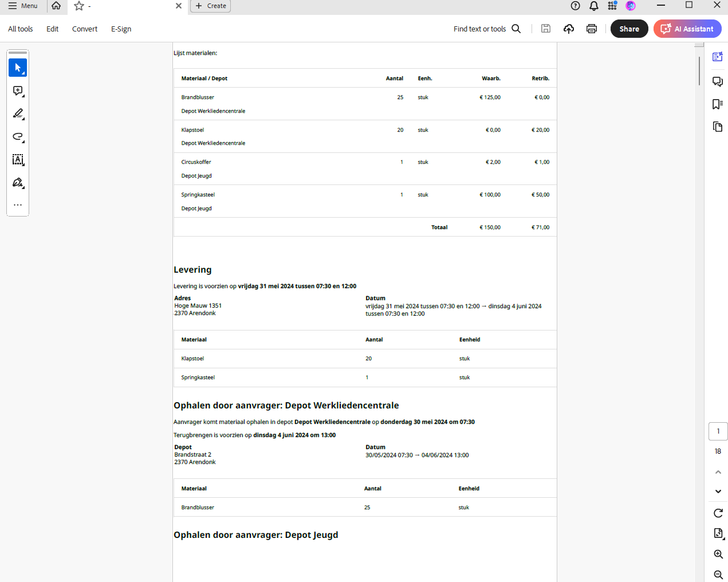Open the All tools menu
Viewport: 728px width, 582px height.
click(21, 29)
